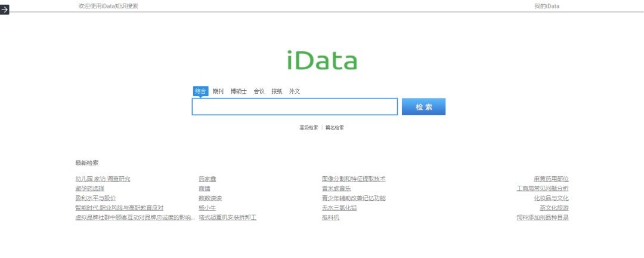Screen dimensions: 644x258
Task: Open recent search 图像分割和特征提取技术
Action: click(x=354, y=179)
